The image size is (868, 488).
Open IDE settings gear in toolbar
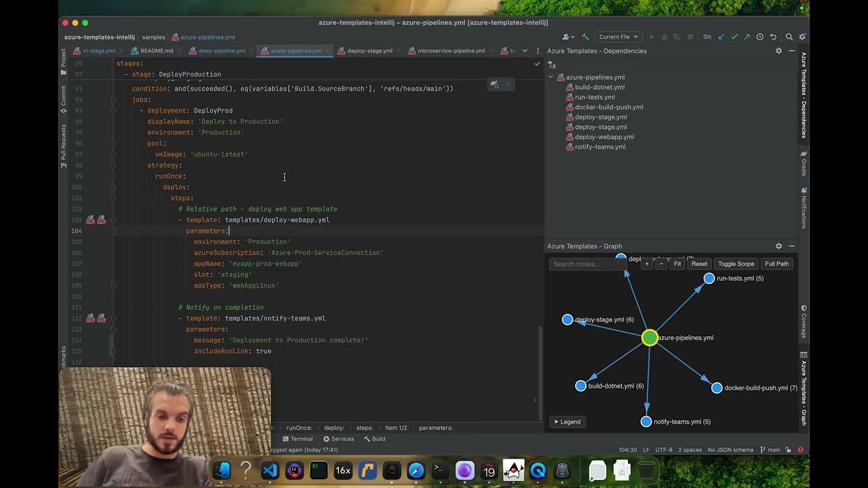point(802,37)
